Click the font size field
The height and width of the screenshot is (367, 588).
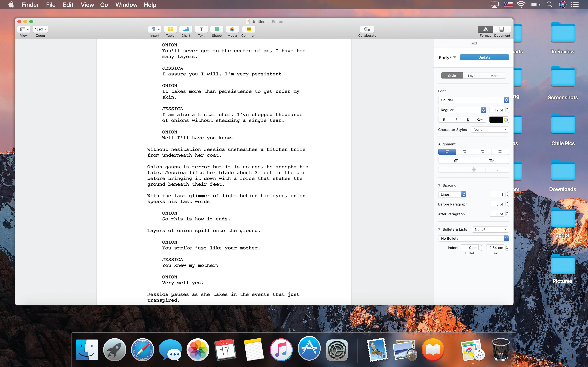point(497,110)
